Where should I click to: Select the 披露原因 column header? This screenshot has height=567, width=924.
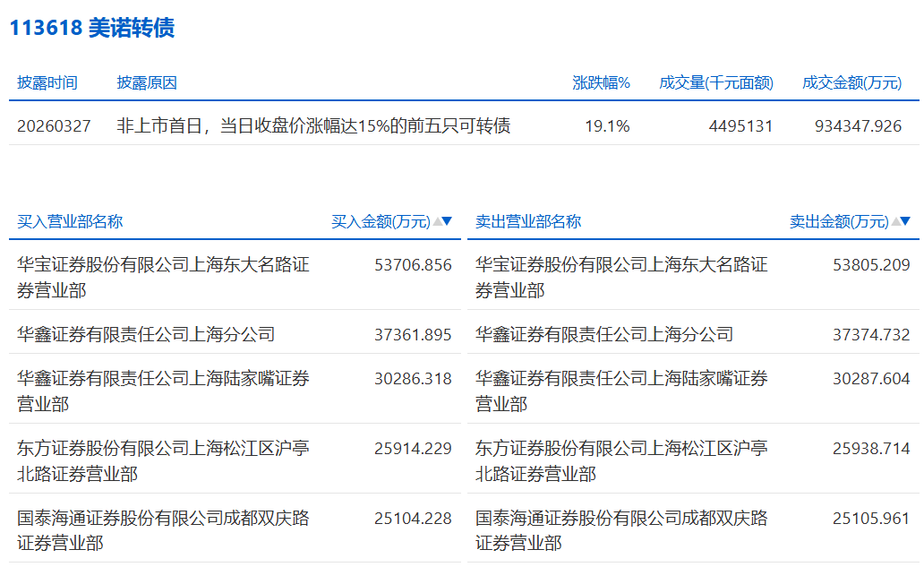147,82
